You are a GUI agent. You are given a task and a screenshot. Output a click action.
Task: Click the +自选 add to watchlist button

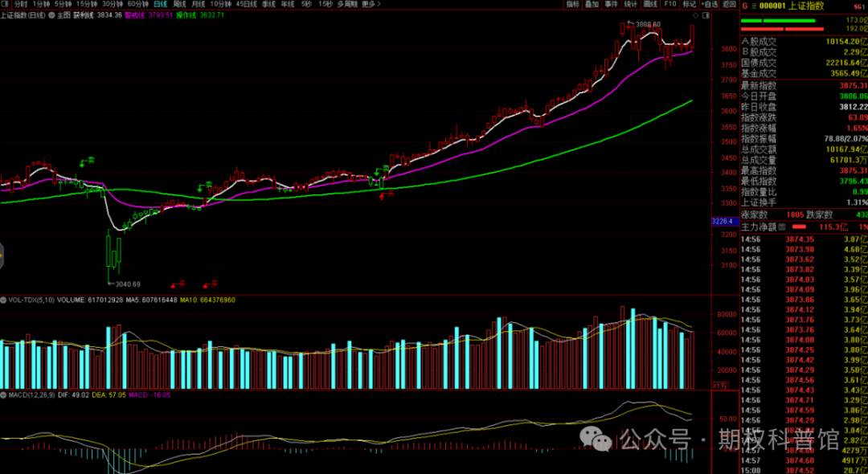click(708, 4)
